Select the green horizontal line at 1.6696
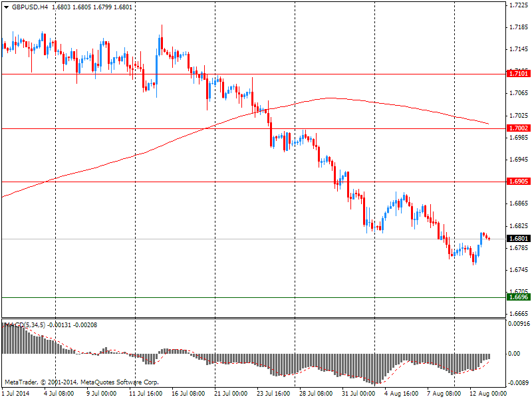This screenshot has height=399, width=532. click(253, 297)
